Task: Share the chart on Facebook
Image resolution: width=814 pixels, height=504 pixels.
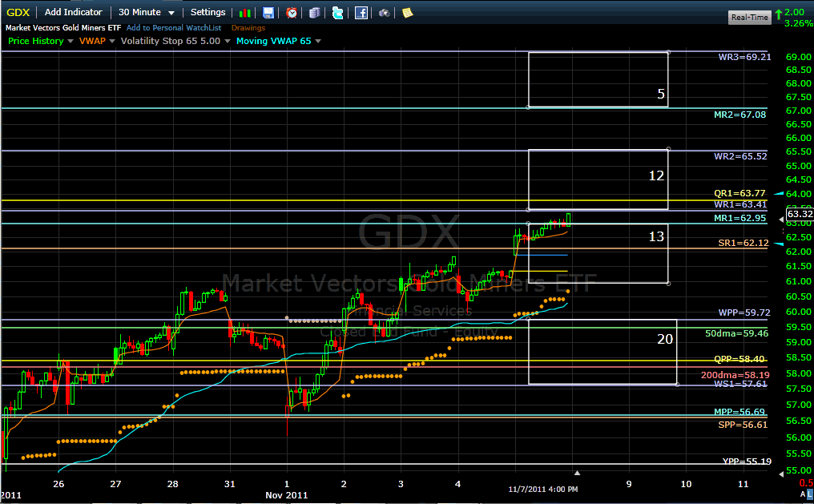Action: pos(361,13)
